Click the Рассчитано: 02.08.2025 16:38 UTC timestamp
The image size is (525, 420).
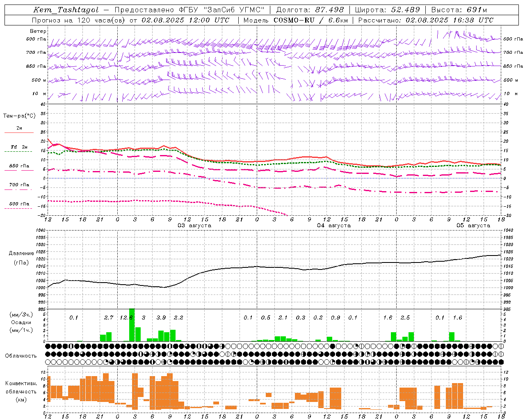(x=426, y=20)
